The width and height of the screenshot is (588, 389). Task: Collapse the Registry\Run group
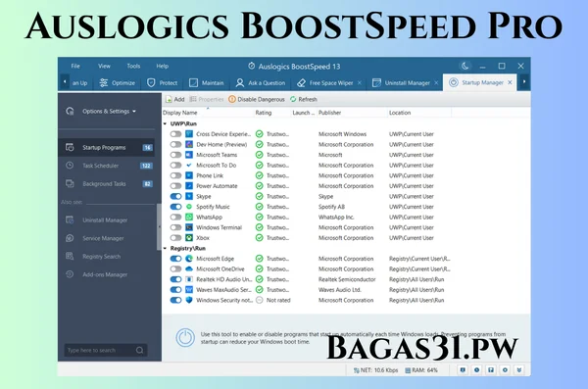(165, 248)
